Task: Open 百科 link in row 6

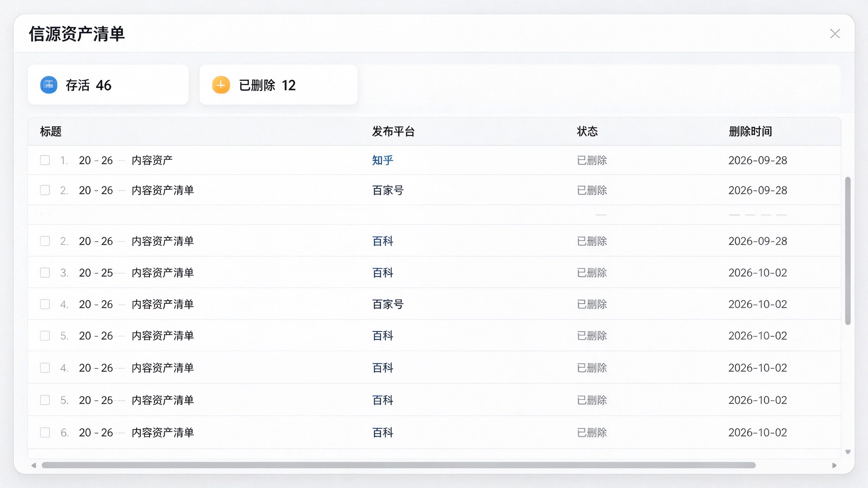Action: pyautogui.click(x=382, y=432)
